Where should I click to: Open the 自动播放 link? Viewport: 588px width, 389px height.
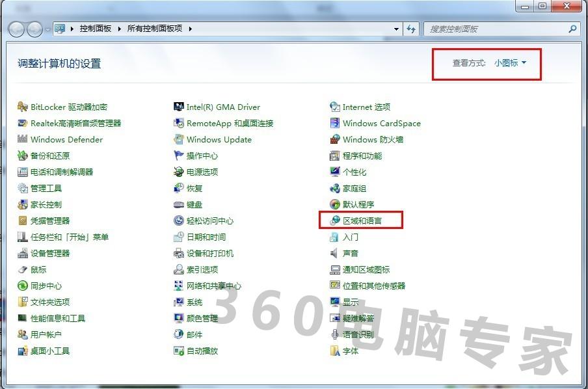(x=202, y=351)
